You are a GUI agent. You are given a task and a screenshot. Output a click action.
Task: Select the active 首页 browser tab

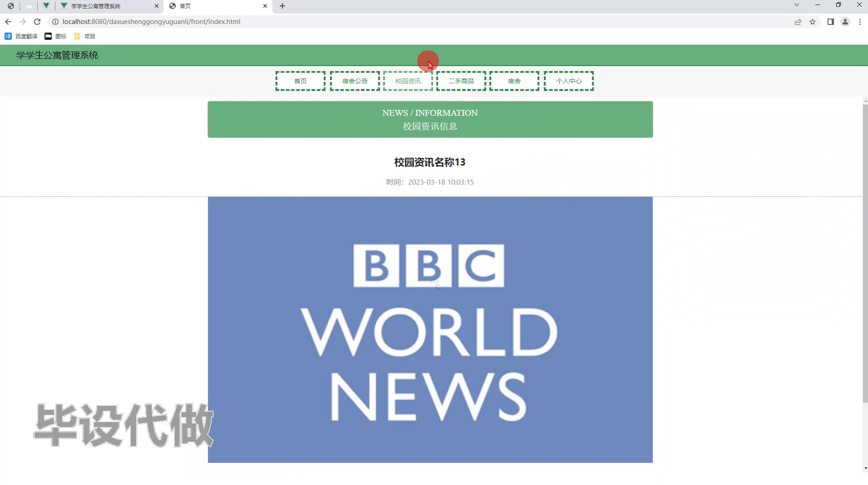(219, 6)
